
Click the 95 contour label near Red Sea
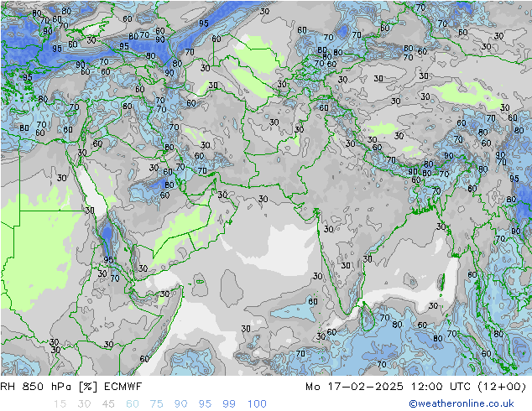point(108,260)
